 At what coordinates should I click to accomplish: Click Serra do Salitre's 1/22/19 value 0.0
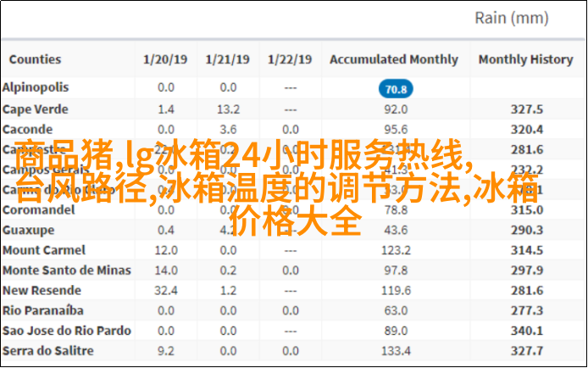tap(291, 351)
